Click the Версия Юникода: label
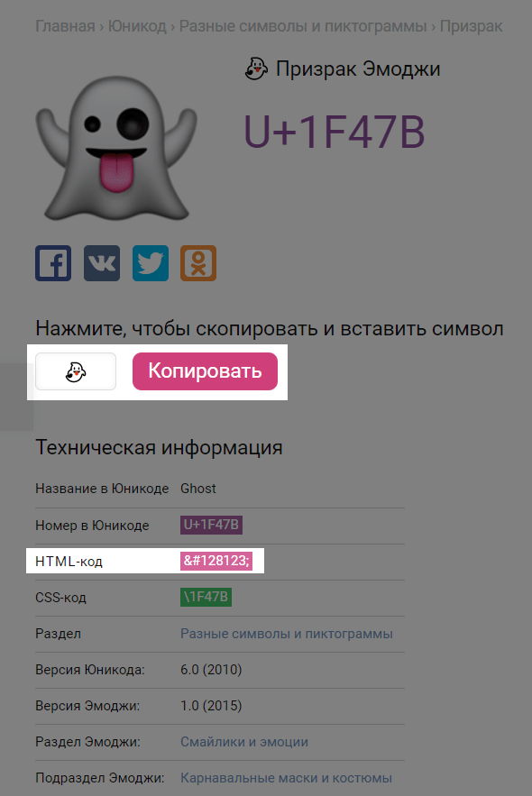Screen dimensions: 532x796 90,670
